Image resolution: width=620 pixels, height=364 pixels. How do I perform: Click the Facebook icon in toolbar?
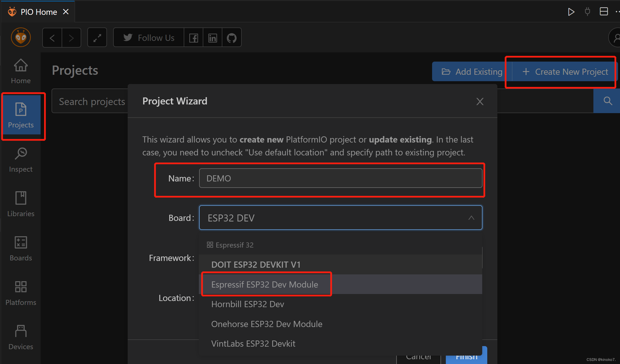coord(194,38)
